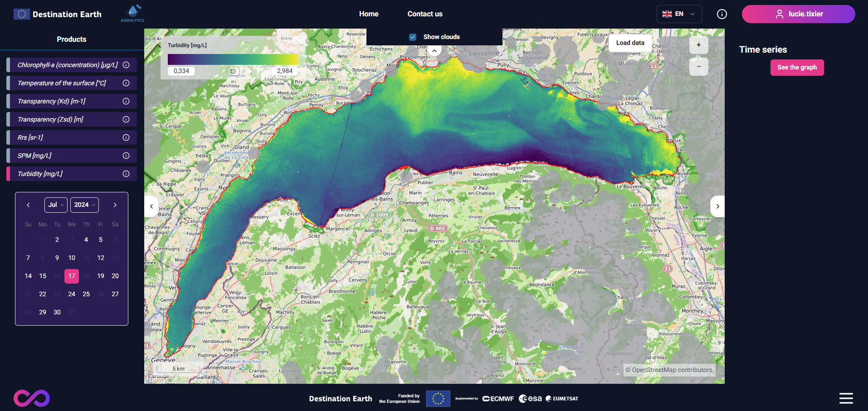This screenshot has height=411, width=868.
Task: Click the info icon beside Turbidity product
Action: click(x=126, y=174)
